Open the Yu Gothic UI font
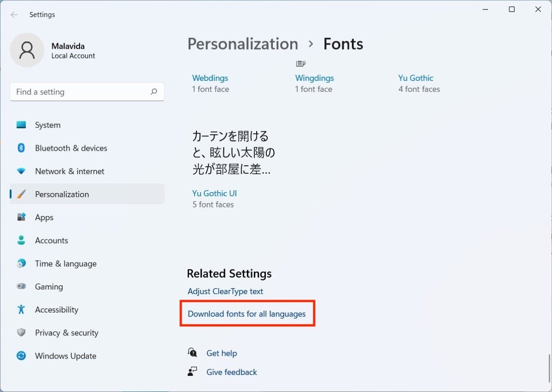552x392 pixels. (x=215, y=193)
